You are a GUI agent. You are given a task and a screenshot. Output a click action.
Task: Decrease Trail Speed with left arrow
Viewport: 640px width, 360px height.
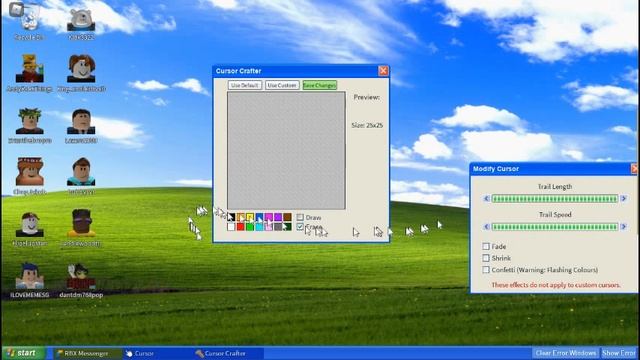(x=486, y=227)
